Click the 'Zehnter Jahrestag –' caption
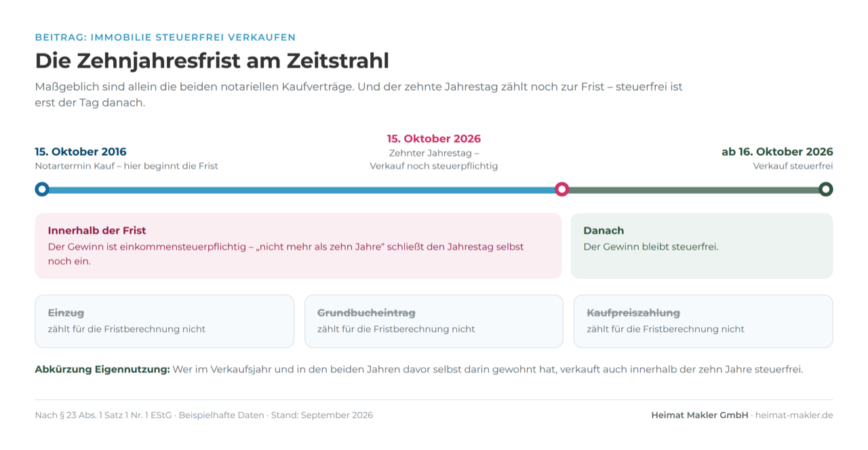 tap(434, 153)
